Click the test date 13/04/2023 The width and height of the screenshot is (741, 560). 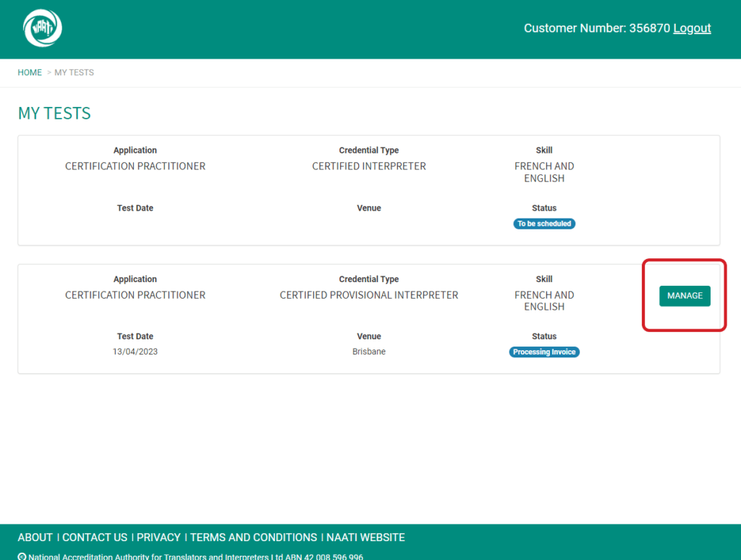pos(135,352)
